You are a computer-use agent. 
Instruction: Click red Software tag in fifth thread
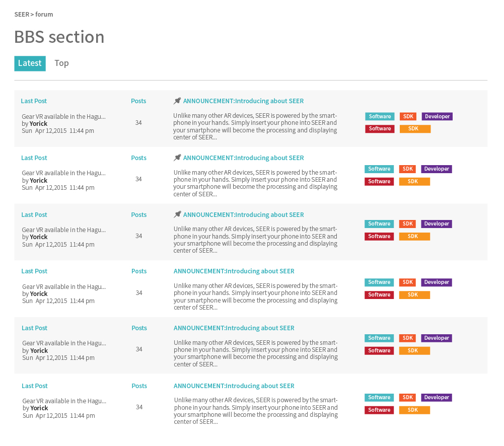pyautogui.click(x=379, y=351)
